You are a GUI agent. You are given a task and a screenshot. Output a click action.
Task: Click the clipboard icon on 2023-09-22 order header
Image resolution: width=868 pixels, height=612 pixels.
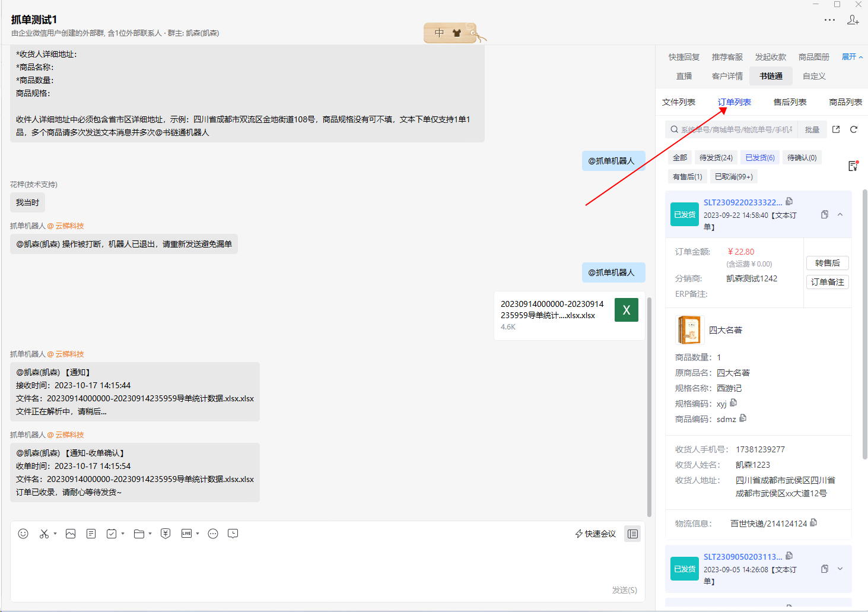tap(825, 214)
